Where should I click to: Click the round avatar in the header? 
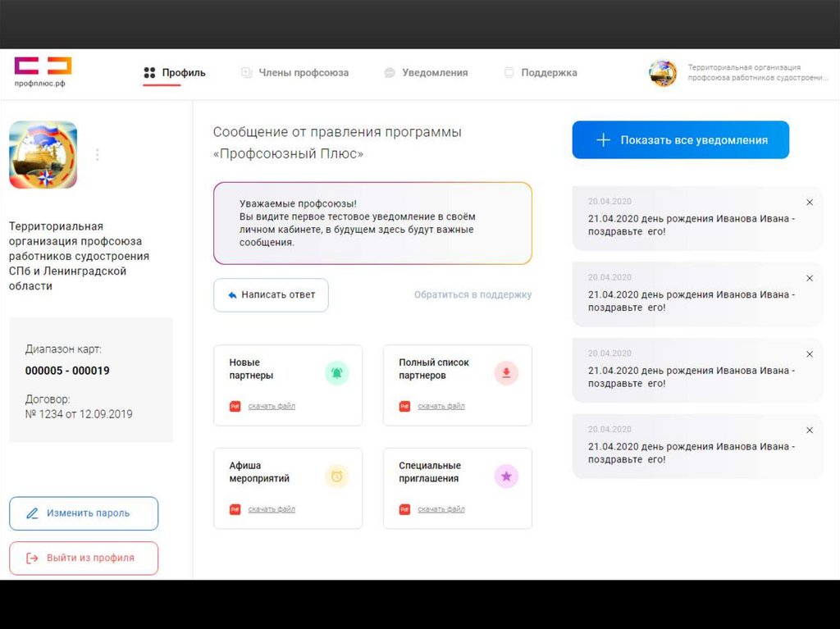click(663, 73)
